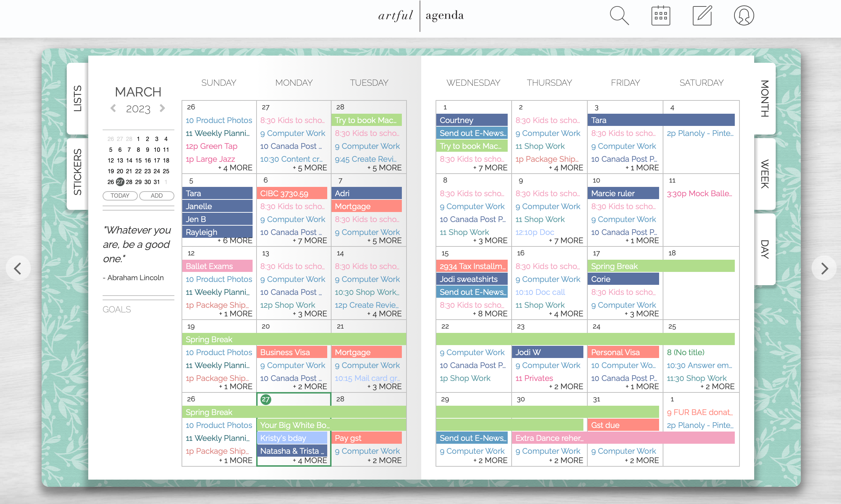Show the '+ 8 MORE' events on March 15
Screen dimensions: 841x504
(491, 313)
